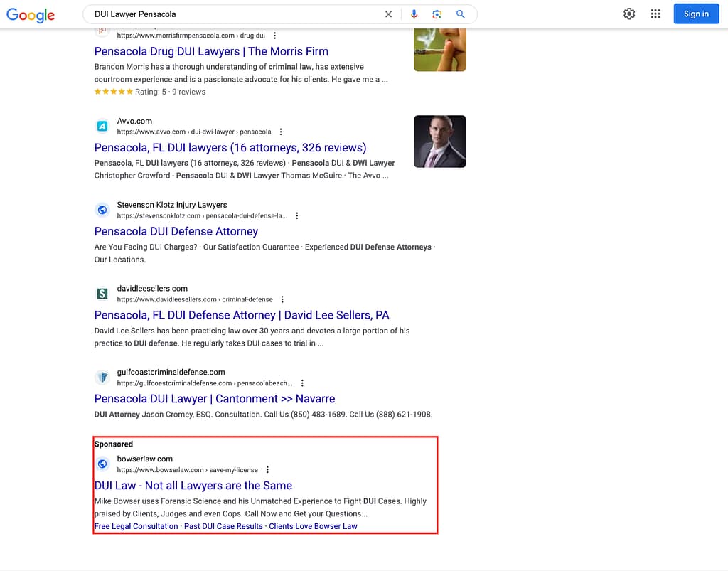Click the avvo.com dui-dwi-lawyer URL text

pyautogui.click(x=194, y=132)
